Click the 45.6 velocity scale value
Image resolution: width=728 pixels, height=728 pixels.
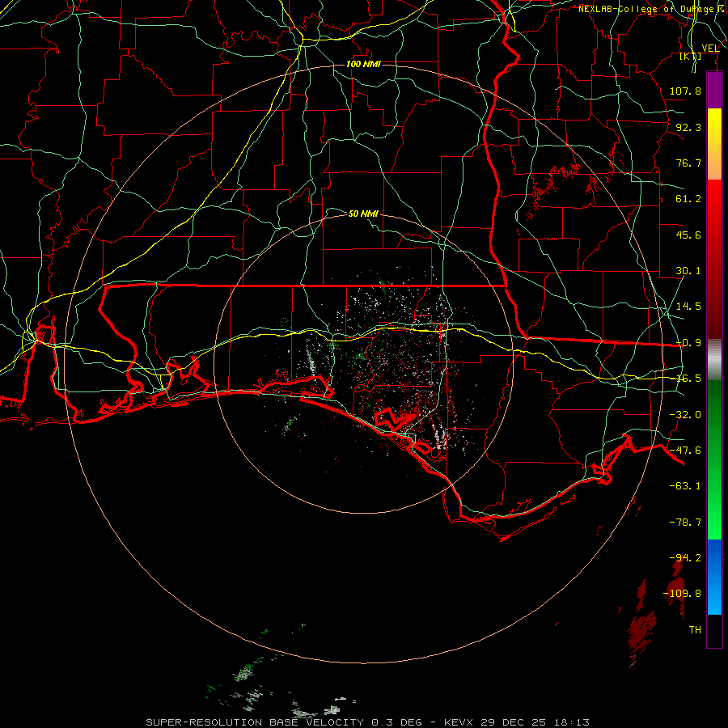click(688, 235)
